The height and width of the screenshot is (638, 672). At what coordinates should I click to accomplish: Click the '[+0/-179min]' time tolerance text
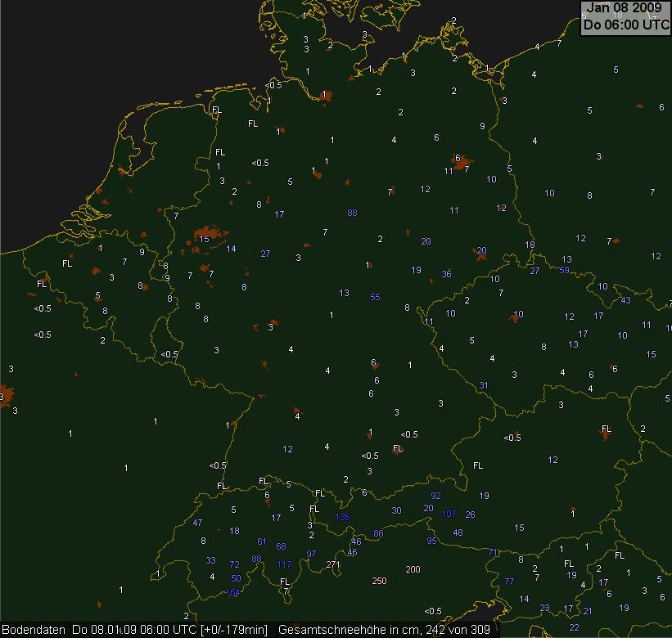[233, 630]
